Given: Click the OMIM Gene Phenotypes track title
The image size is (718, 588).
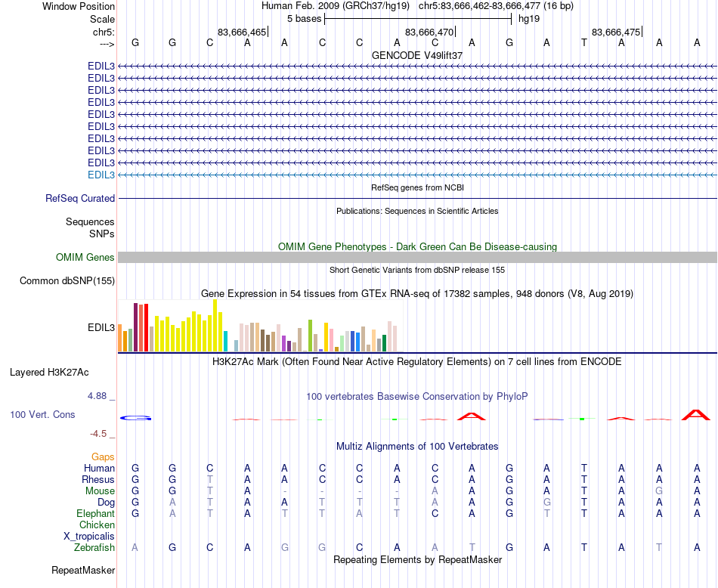Looking at the screenshot, I should [418, 247].
